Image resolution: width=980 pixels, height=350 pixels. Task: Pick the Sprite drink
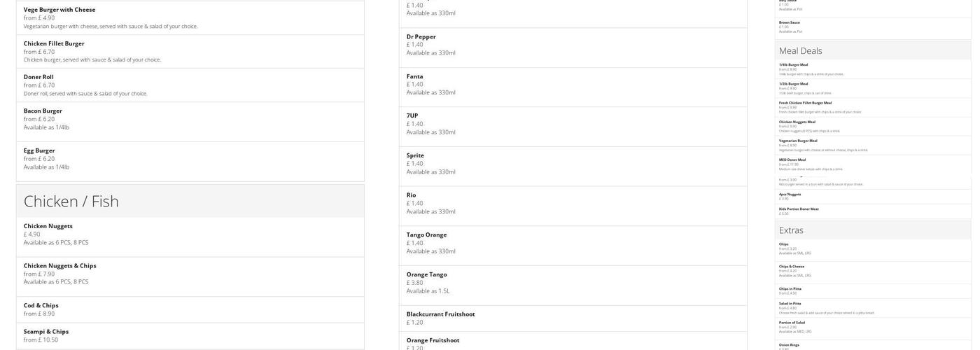pyautogui.click(x=416, y=155)
